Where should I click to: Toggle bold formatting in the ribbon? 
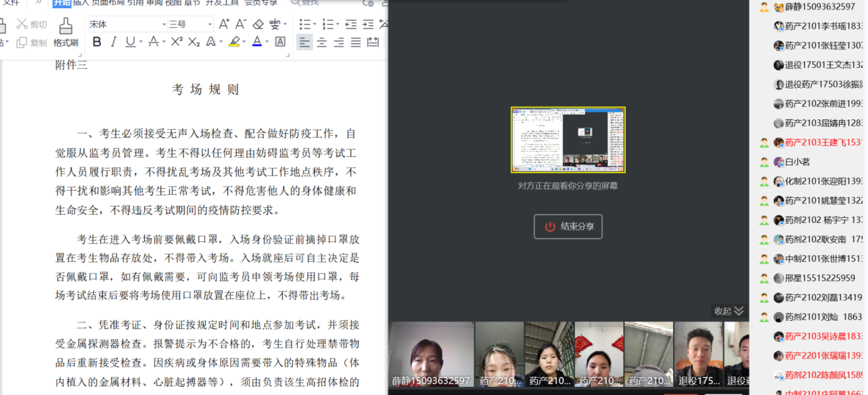pos(97,42)
